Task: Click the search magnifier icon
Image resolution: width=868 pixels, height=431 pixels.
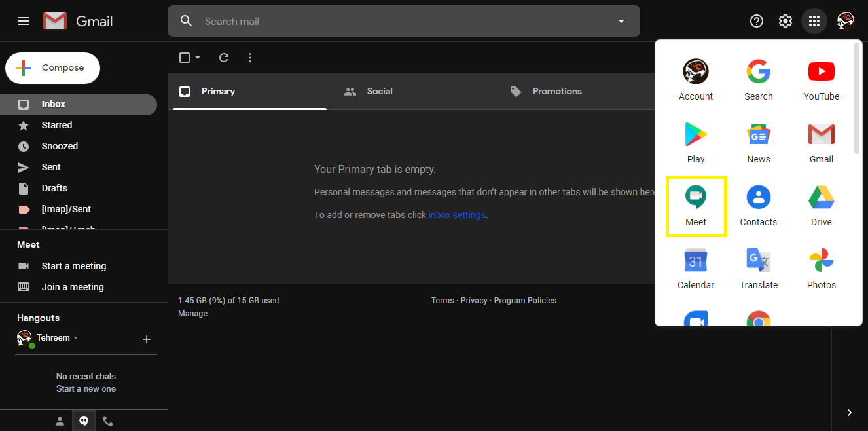Action: pyautogui.click(x=187, y=21)
